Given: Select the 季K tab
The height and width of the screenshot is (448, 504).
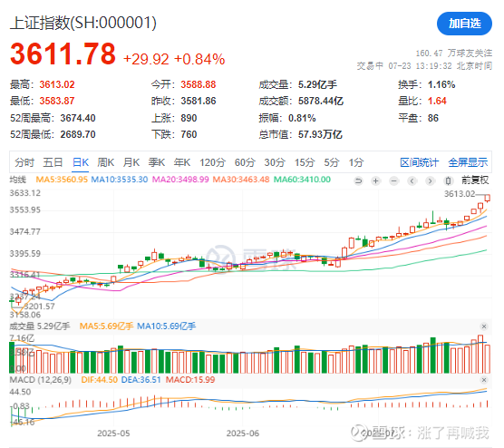Looking at the screenshot, I should 157,162.
